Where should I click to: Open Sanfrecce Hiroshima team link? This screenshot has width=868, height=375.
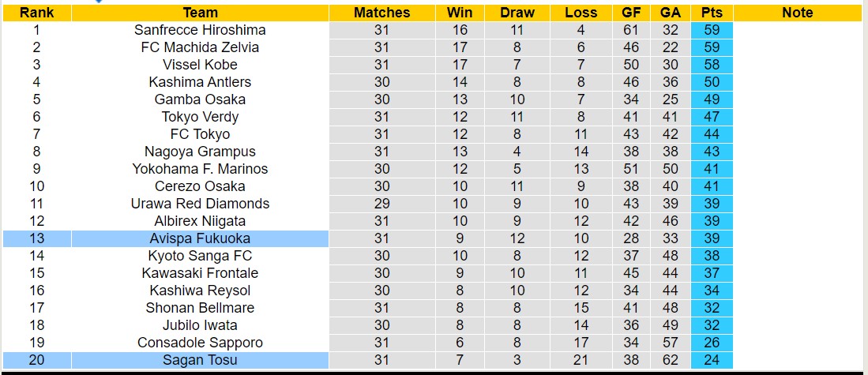coord(200,30)
